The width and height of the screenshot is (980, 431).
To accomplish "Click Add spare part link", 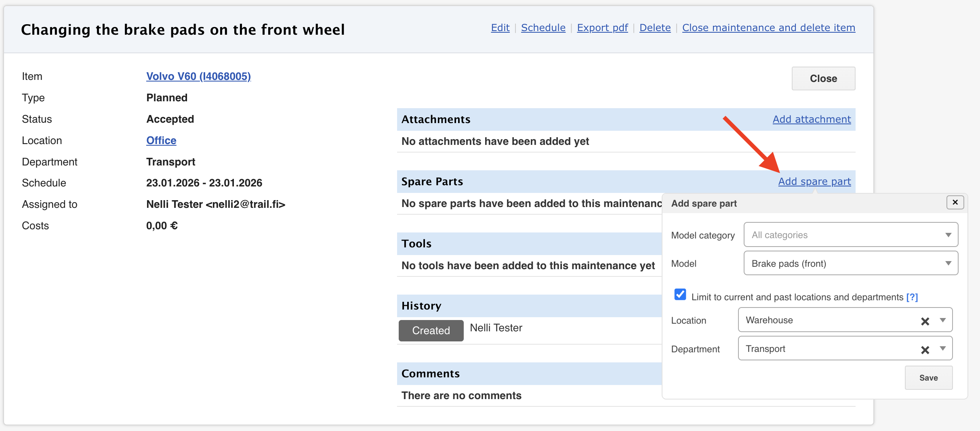I will coord(814,182).
